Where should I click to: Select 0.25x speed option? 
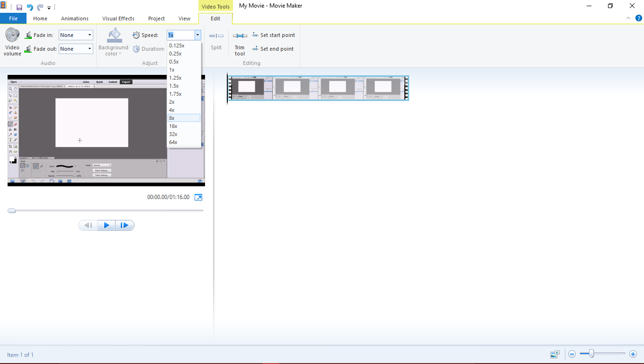[184, 54]
